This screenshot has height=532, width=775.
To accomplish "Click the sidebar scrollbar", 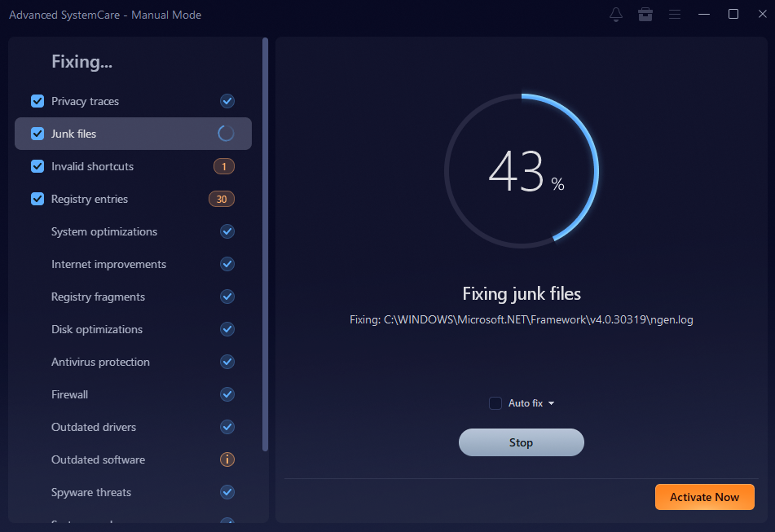I will (264, 244).
